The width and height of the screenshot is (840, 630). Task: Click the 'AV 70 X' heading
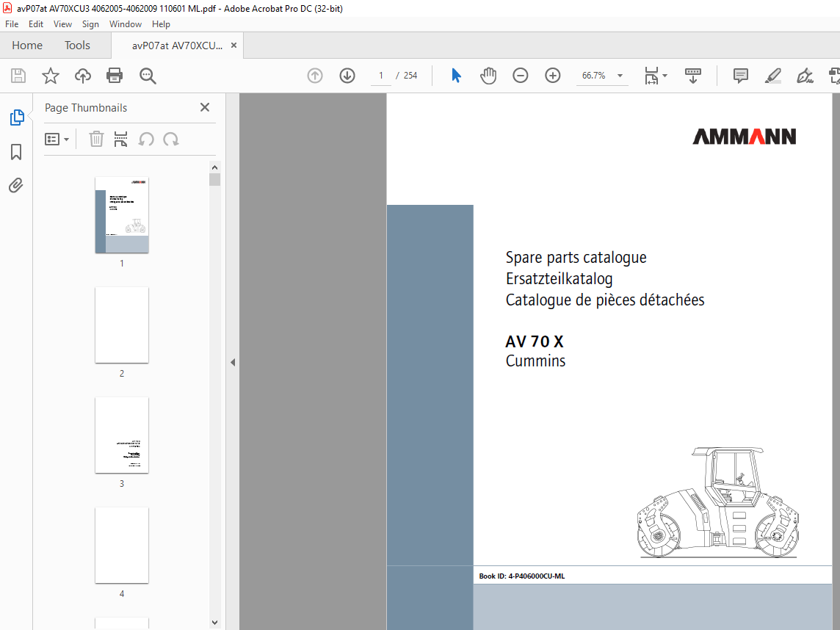click(x=534, y=341)
